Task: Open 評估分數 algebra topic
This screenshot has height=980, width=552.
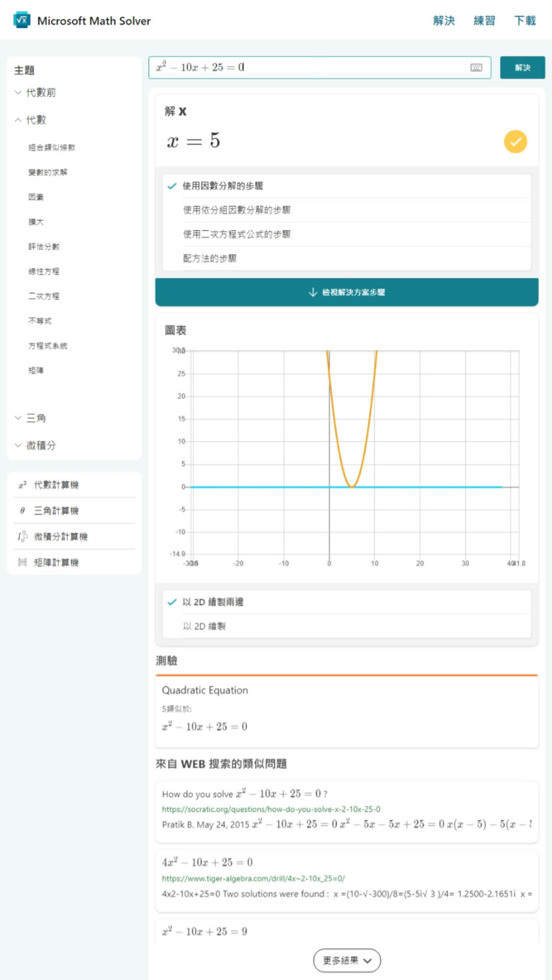Action: (x=44, y=246)
